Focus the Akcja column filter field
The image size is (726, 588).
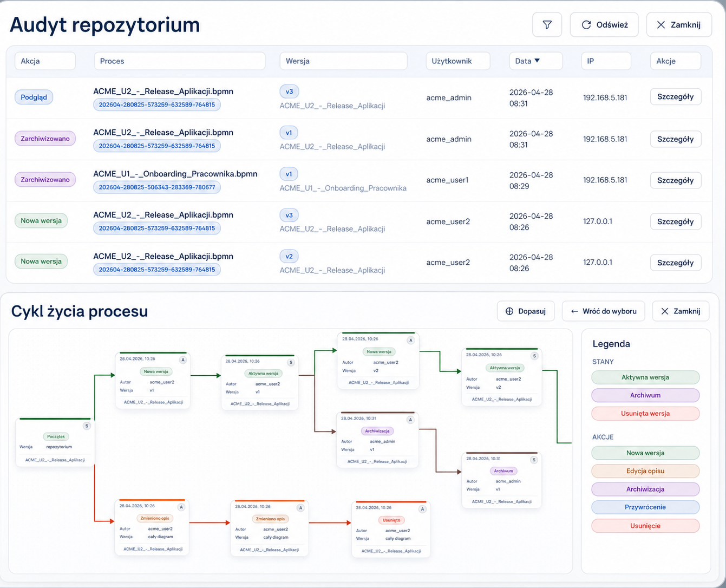tap(45, 61)
